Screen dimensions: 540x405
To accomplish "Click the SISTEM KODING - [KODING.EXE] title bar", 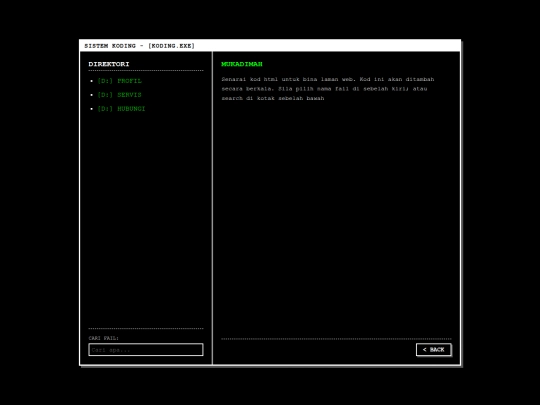I will pyautogui.click(x=270, y=46).
